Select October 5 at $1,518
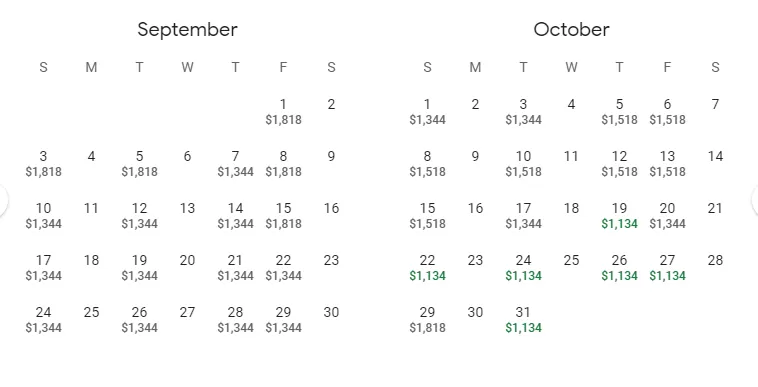Screen dimensions: 758x387 (x=619, y=112)
